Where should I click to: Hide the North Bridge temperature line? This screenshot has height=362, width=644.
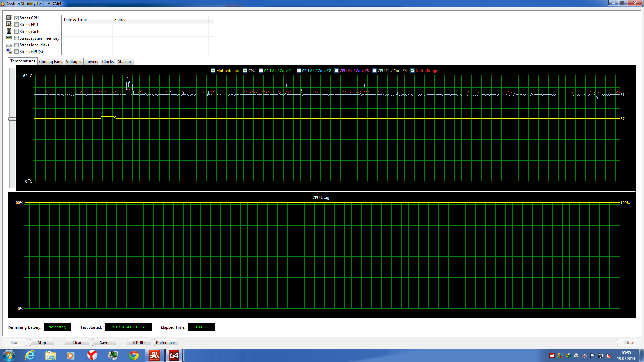tap(412, 71)
